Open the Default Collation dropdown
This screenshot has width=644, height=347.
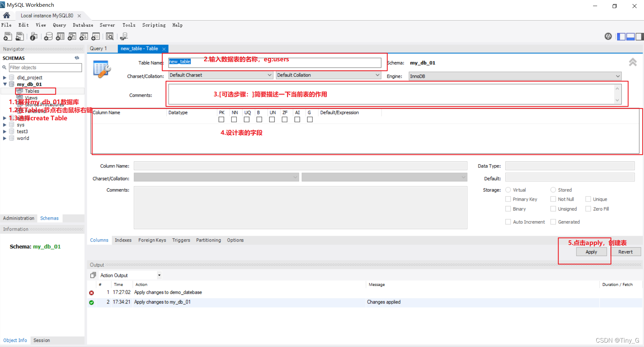tap(328, 75)
